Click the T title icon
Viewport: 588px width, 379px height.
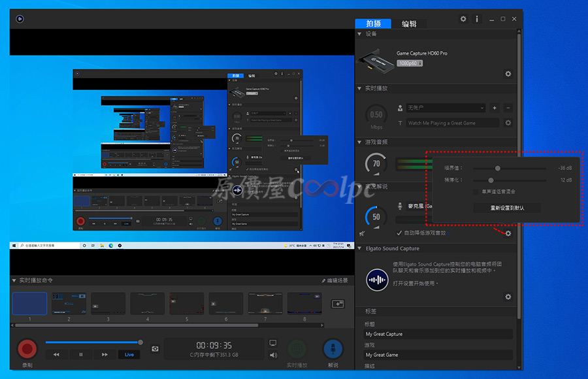400,123
